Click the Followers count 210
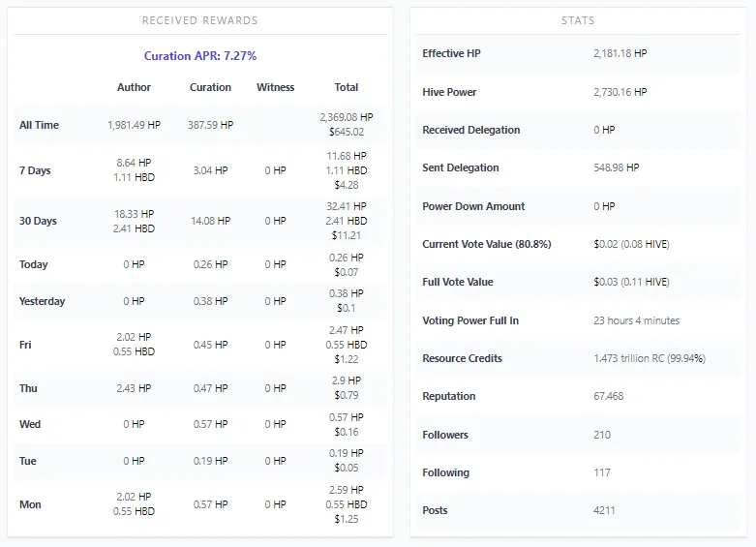 point(602,435)
